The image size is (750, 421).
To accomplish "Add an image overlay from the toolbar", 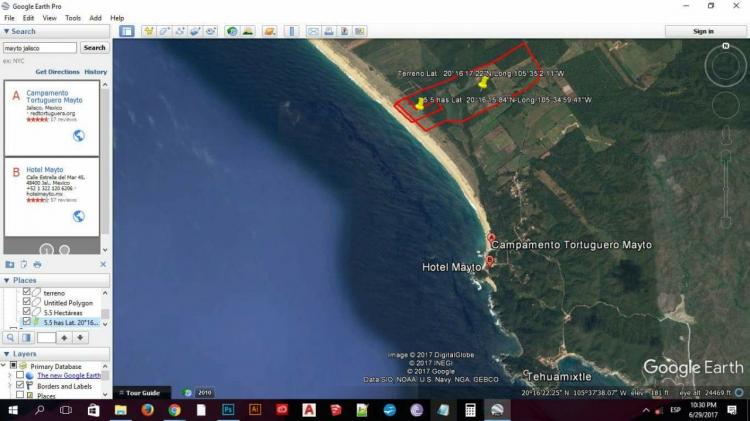I will 195,32.
